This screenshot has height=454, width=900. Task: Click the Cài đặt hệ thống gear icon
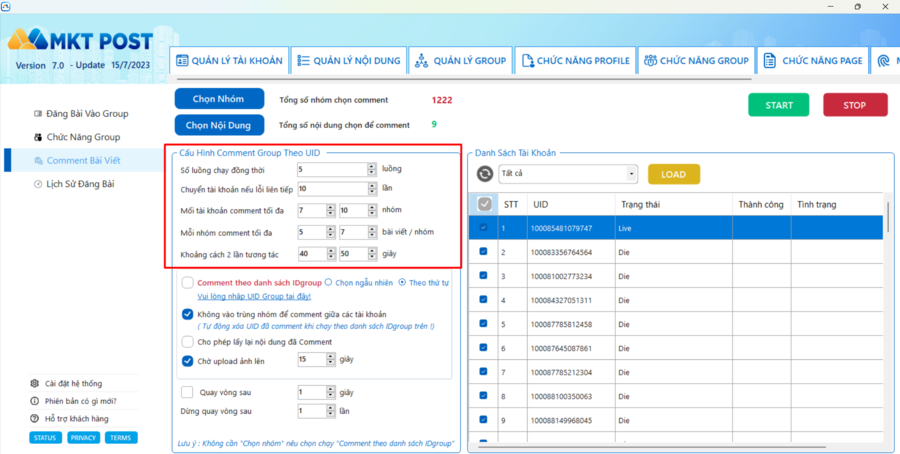[x=34, y=383]
